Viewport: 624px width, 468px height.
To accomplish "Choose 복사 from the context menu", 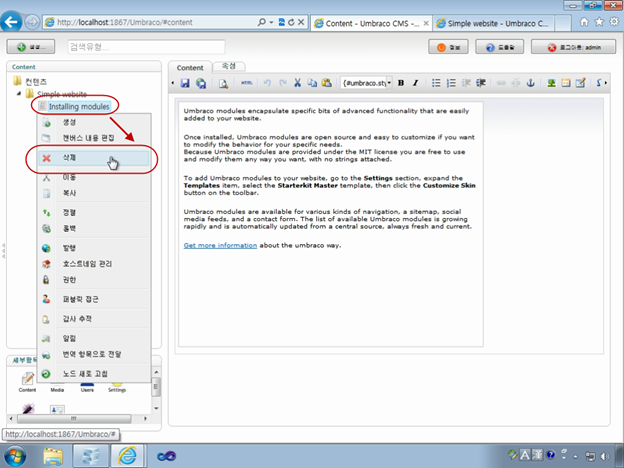I will pos(94,193).
